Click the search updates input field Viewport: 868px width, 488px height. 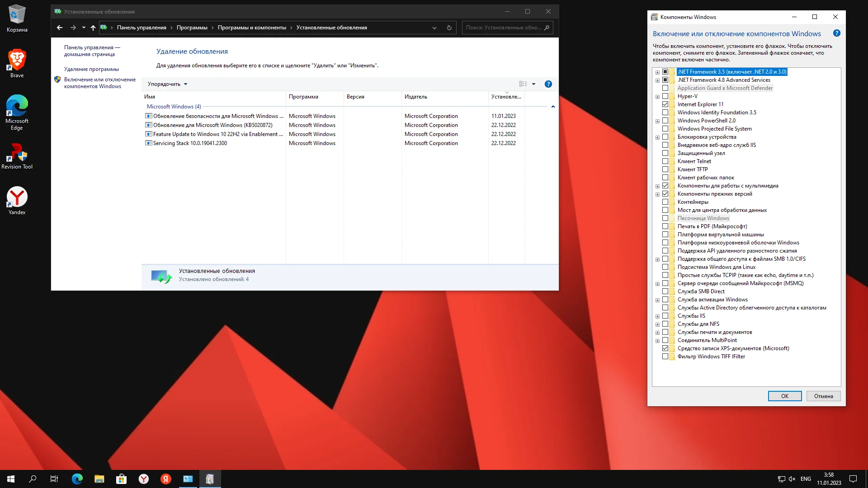[503, 28]
